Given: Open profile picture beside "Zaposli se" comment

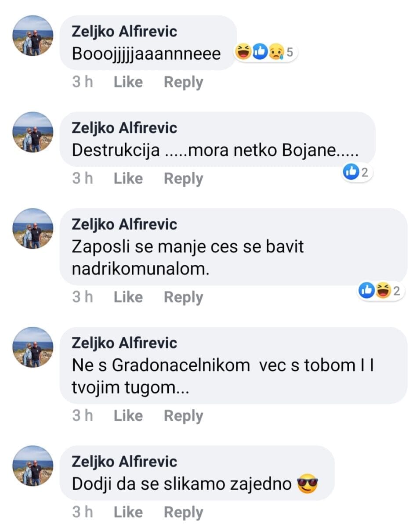Looking at the screenshot, I should tap(33, 229).
